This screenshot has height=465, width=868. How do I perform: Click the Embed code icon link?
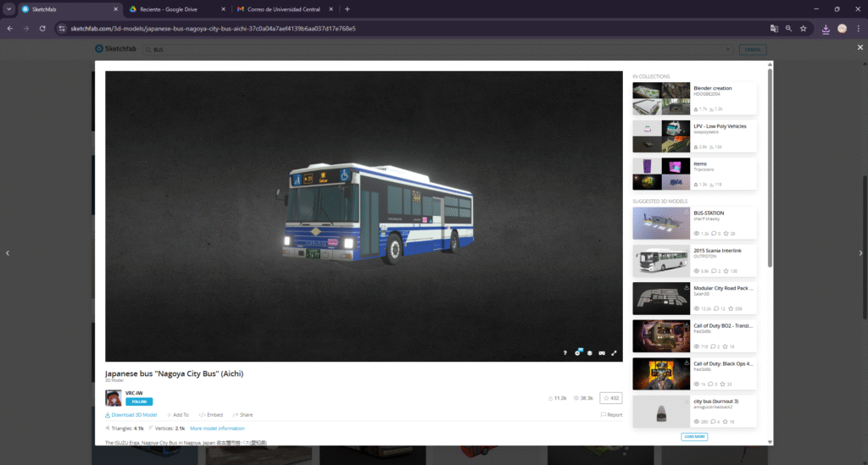coord(210,415)
